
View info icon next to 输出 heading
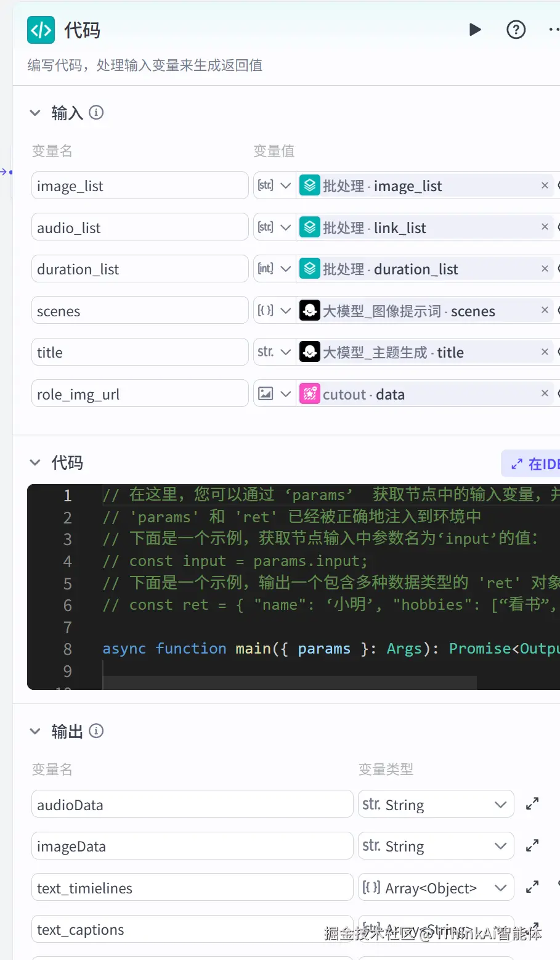pyautogui.click(x=96, y=731)
